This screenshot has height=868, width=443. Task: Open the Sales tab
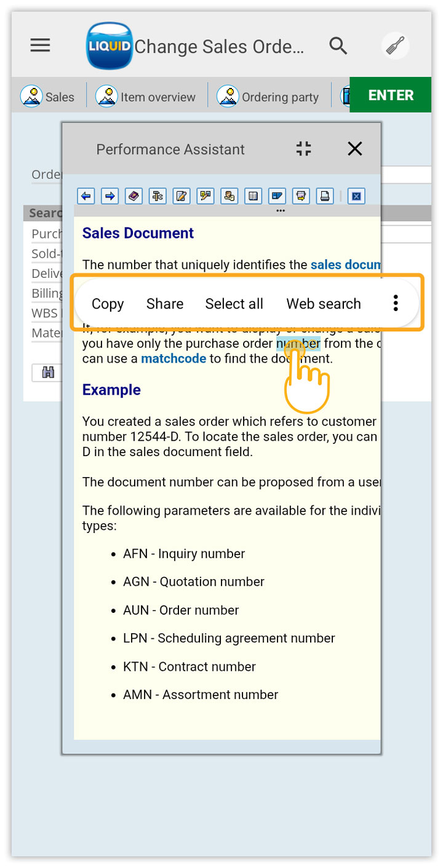(x=47, y=97)
